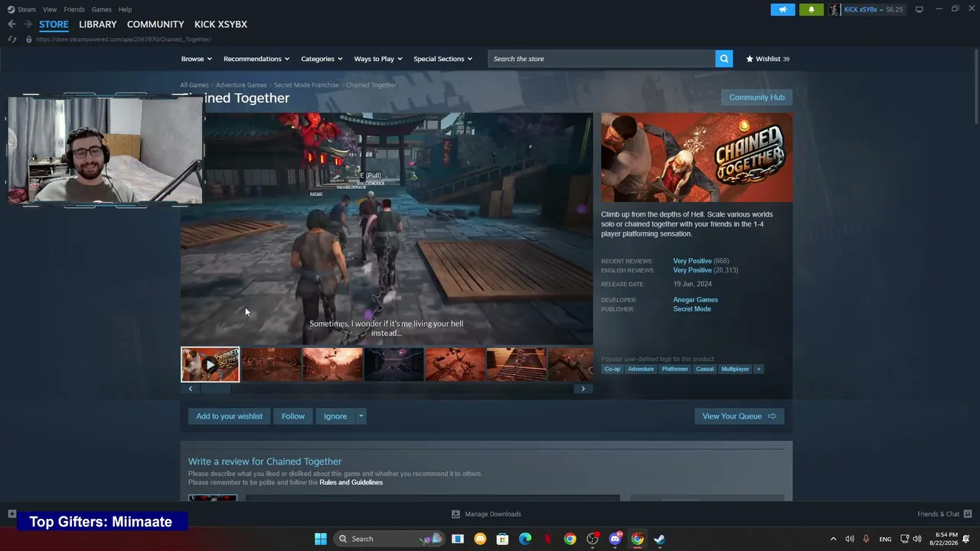
Task: Select the Platformer tag
Action: pyautogui.click(x=675, y=369)
